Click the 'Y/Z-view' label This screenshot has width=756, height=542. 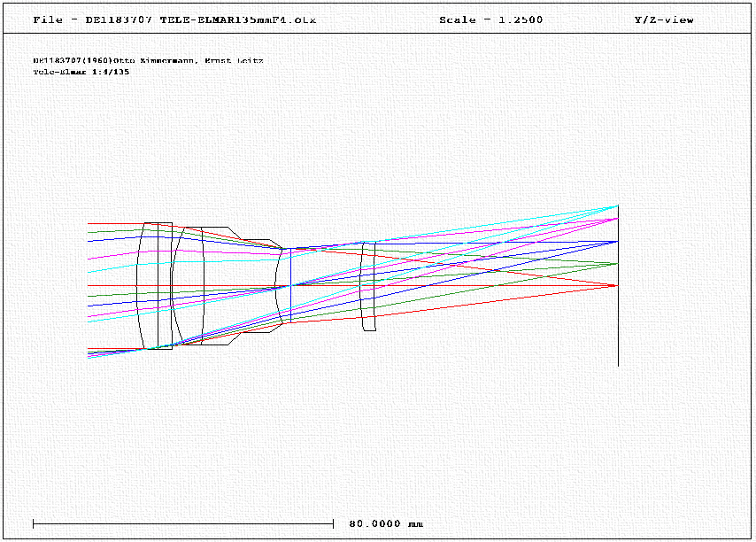pyautogui.click(x=664, y=19)
